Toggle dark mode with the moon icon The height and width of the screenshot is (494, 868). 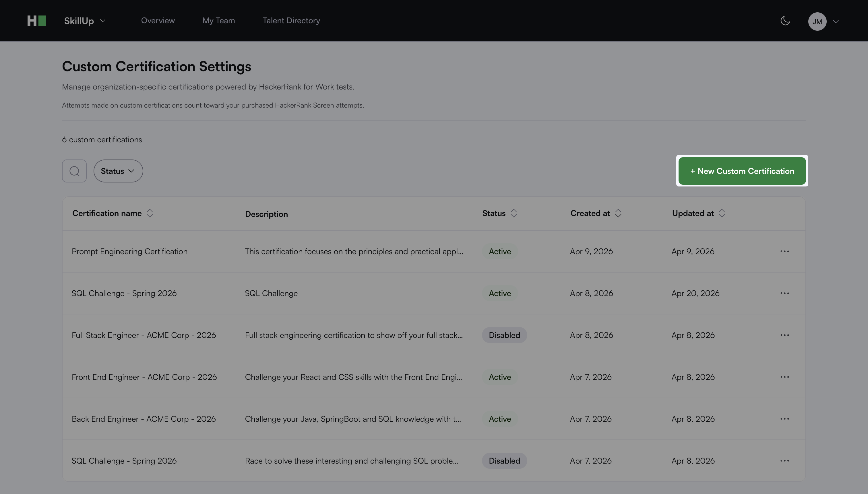click(785, 21)
